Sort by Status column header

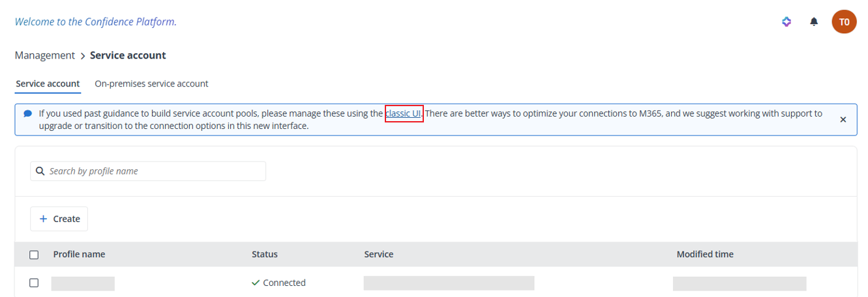[265, 255]
